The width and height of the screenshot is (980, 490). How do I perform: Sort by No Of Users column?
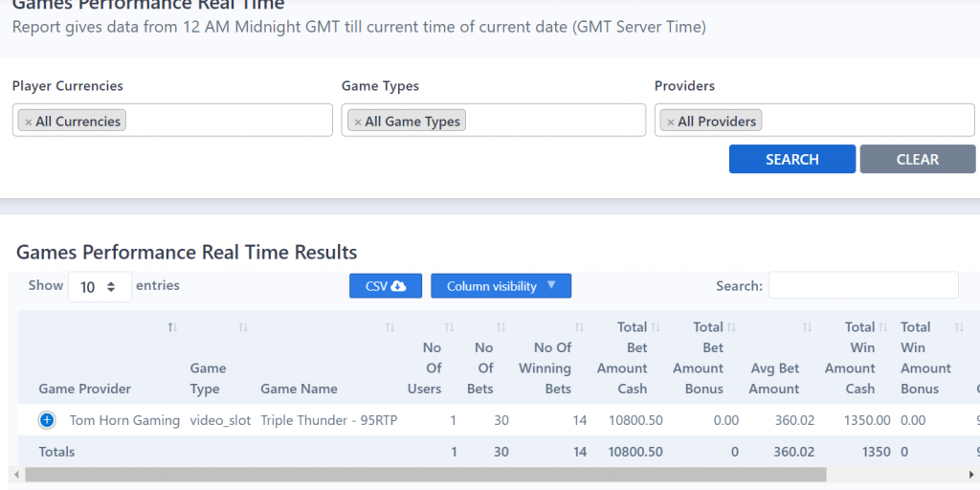(448, 328)
